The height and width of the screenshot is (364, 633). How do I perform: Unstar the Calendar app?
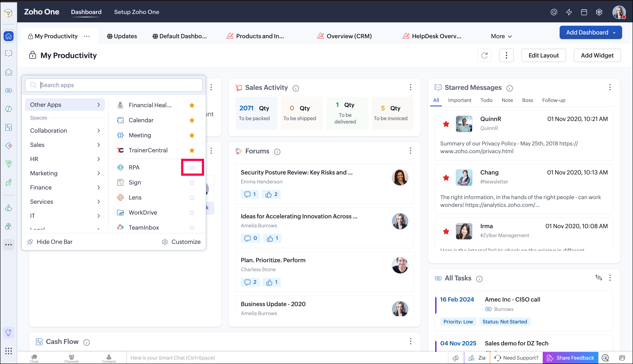point(192,120)
